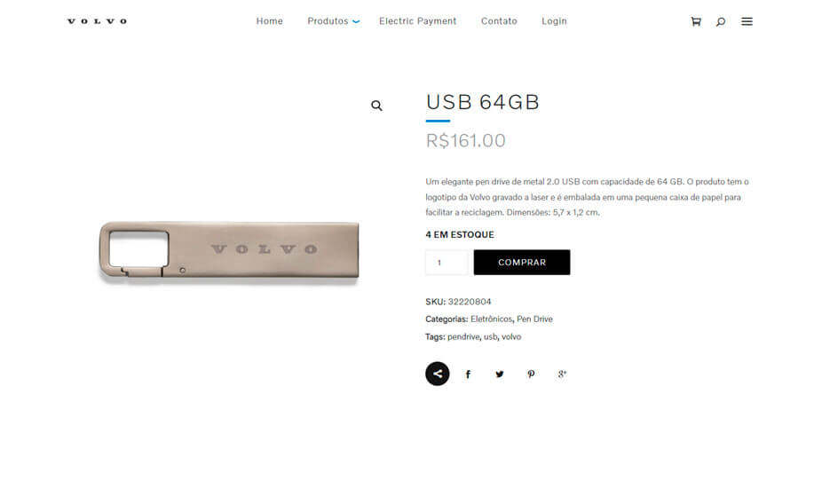Click the search magnifier in header
The width and height of the screenshot is (822, 504).
coord(721,21)
